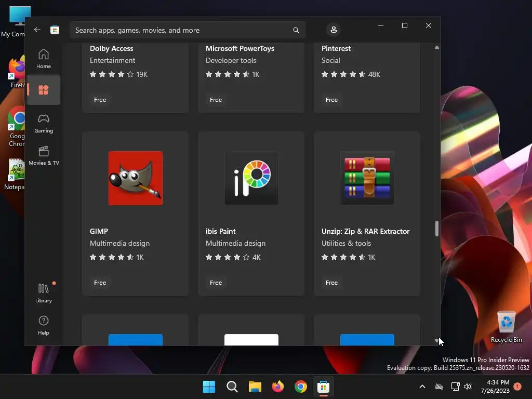Click the Microsoft Store logo icon
Screen dimensions: 532x399
[55, 30]
